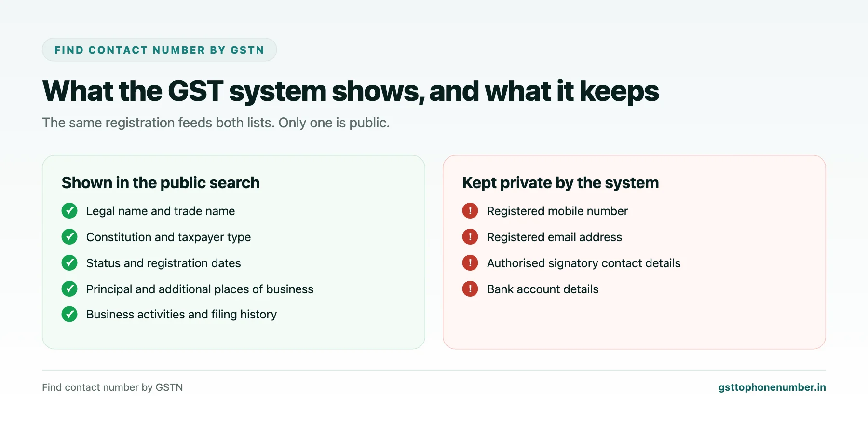The width and height of the screenshot is (868, 427).
Task: Click the subtitle 'The same registration feeds both lists'
Action: (x=216, y=123)
